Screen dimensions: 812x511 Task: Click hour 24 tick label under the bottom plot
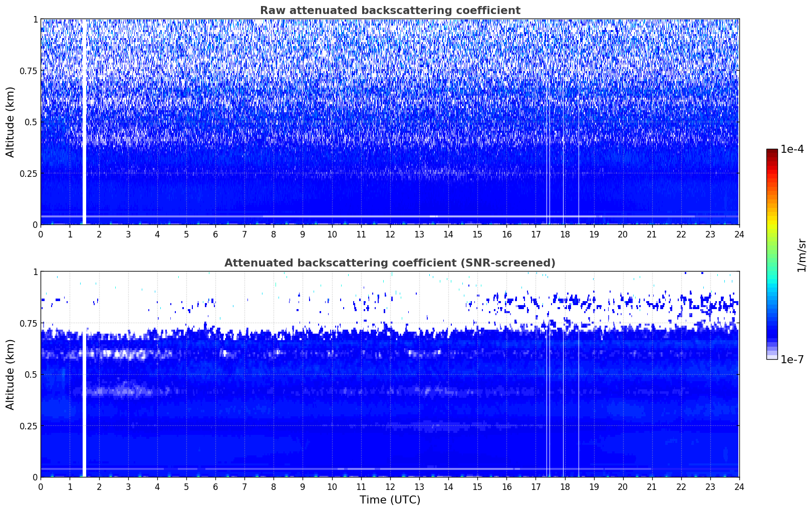(739, 486)
